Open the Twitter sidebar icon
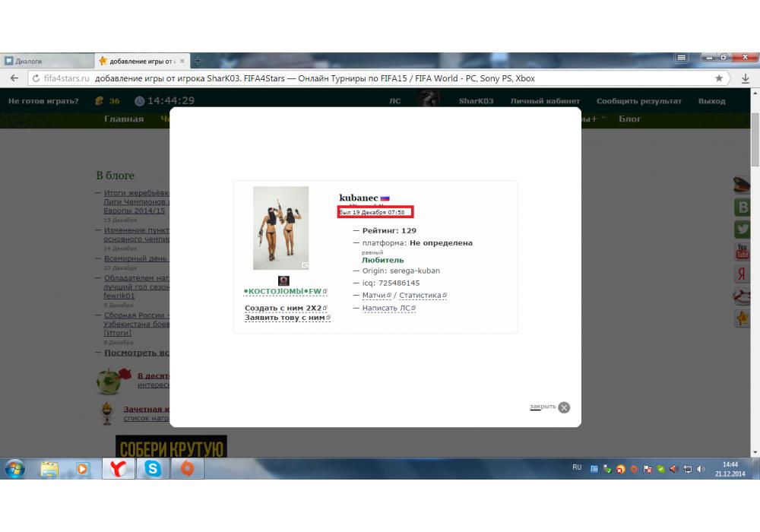This screenshot has height=532, width=760. coord(742,230)
